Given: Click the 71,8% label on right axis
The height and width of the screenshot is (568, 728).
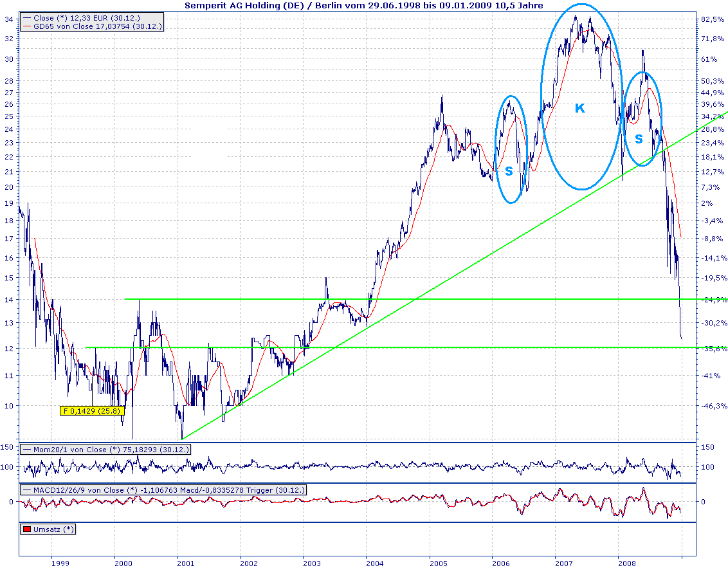Looking at the screenshot, I should click(712, 39).
